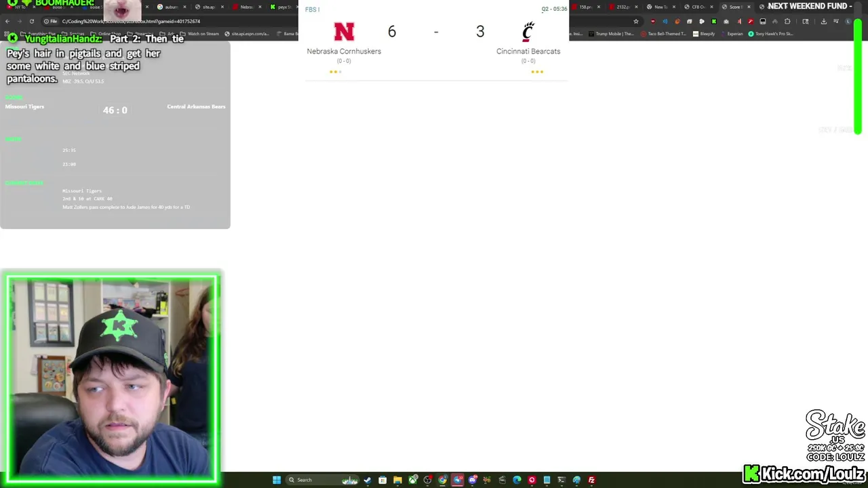The height and width of the screenshot is (488, 868).
Task: Open the 'Trump Mobile | The...' bookmark
Action: [612, 34]
